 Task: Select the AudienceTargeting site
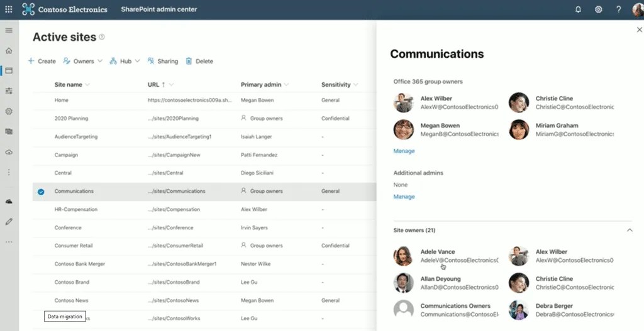click(204, 136)
